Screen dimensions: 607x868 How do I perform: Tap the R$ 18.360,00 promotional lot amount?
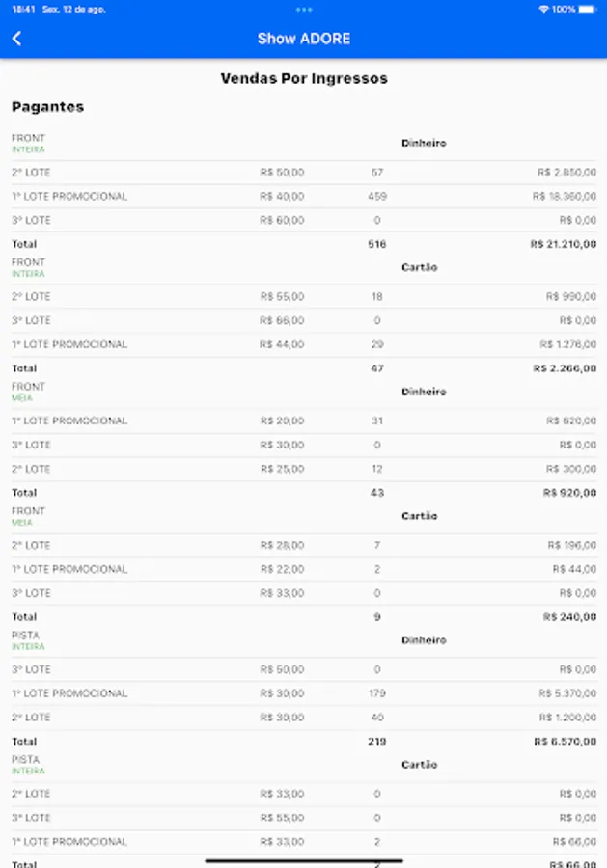[x=564, y=197]
